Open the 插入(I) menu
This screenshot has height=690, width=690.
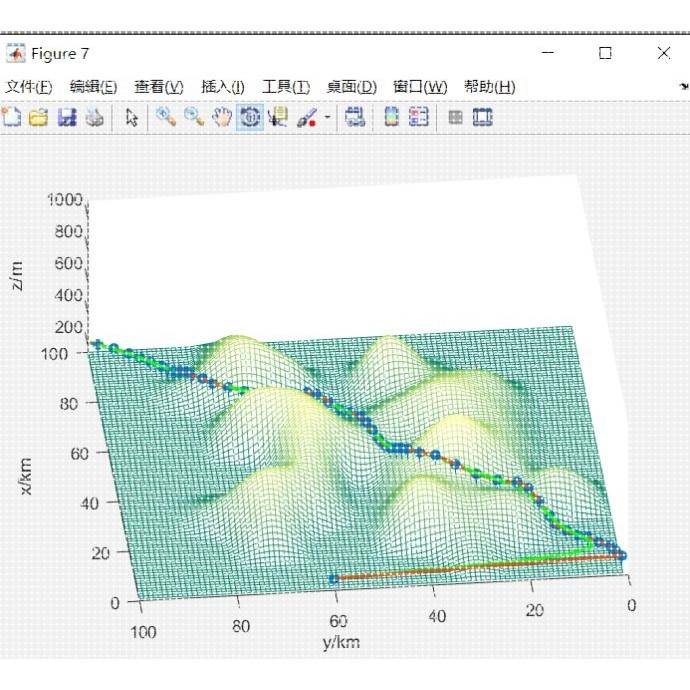coord(223,87)
